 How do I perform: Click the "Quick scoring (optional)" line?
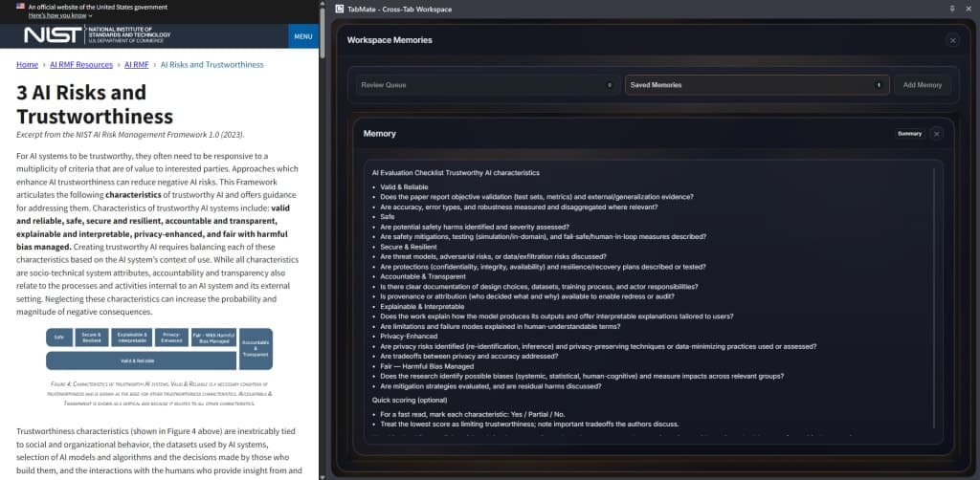click(410, 400)
